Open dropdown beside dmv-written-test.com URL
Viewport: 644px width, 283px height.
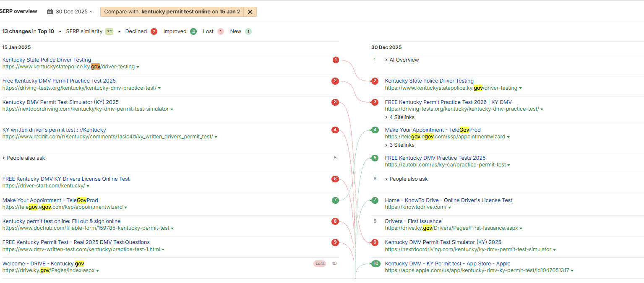pos(163,249)
